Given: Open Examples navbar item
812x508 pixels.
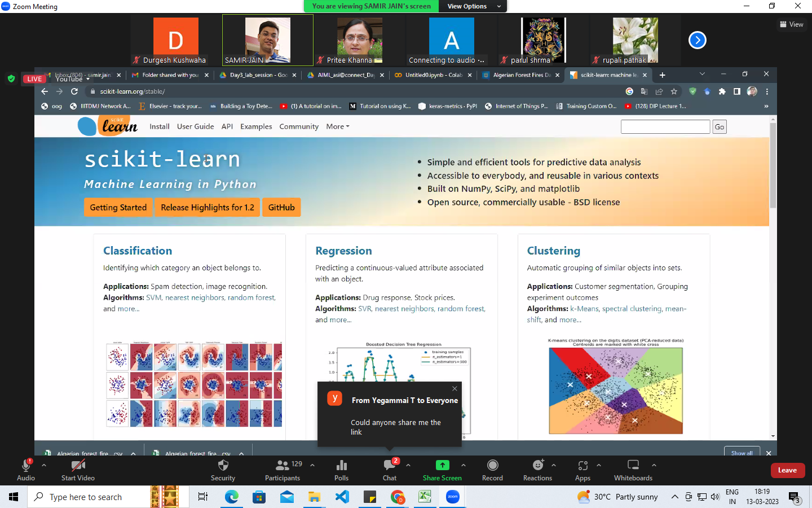Looking at the screenshot, I should click(256, 126).
